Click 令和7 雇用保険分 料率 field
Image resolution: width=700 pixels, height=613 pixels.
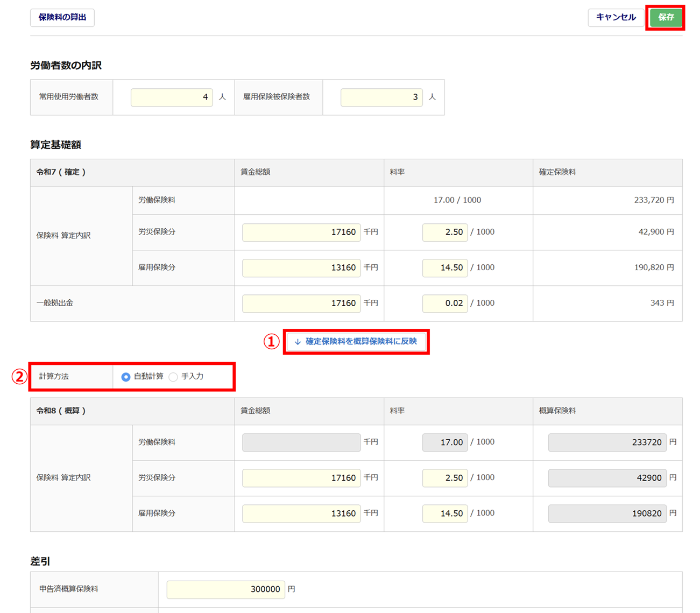(445, 267)
